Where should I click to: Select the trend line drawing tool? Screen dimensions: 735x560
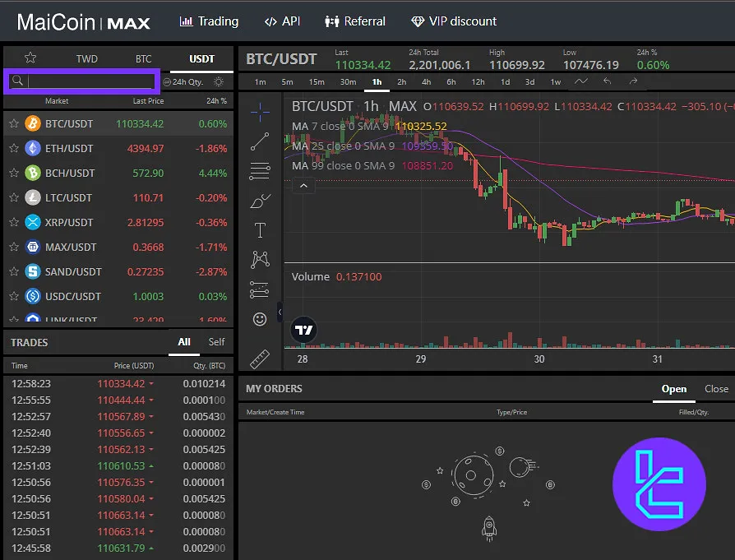(x=260, y=141)
